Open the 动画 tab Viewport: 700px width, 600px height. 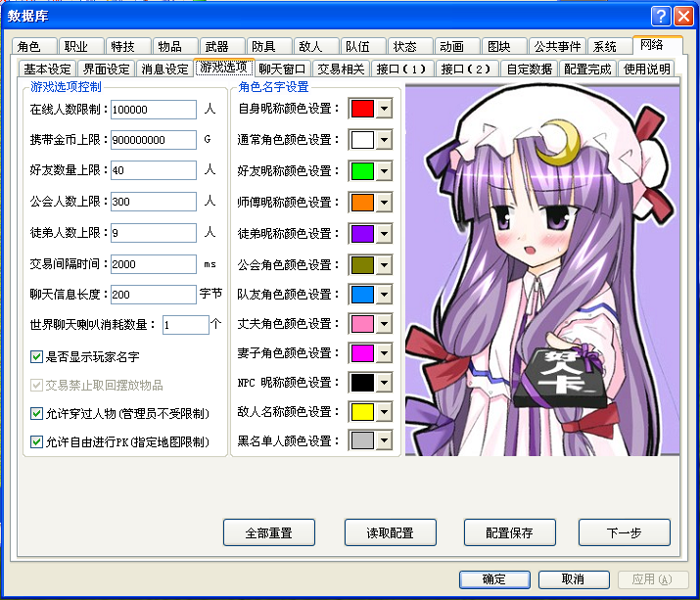(x=457, y=46)
